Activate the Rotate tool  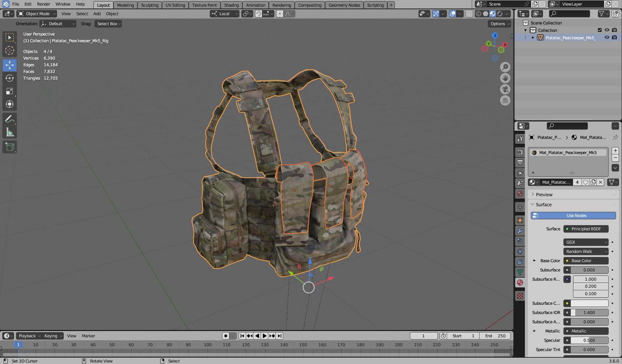click(10, 78)
